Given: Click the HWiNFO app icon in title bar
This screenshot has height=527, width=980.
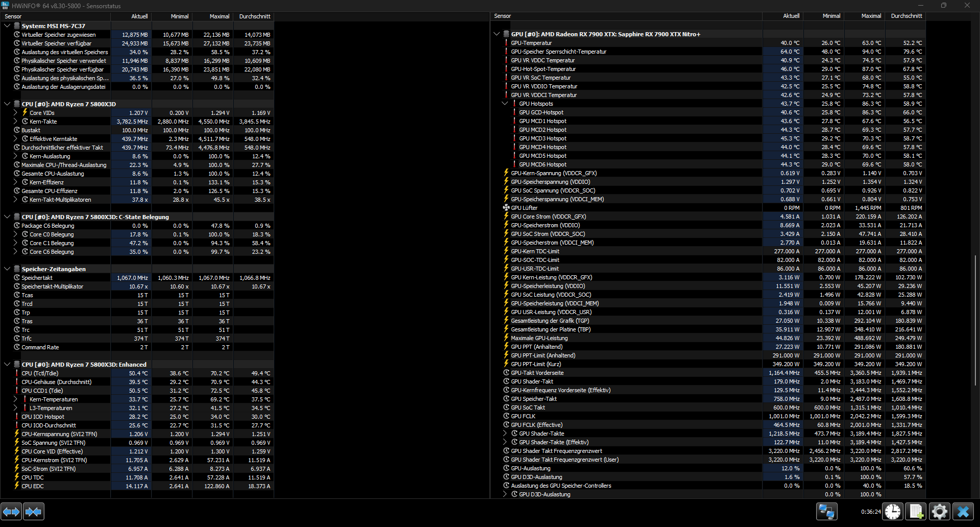Looking at the screenshot, I should pos(6,6).
